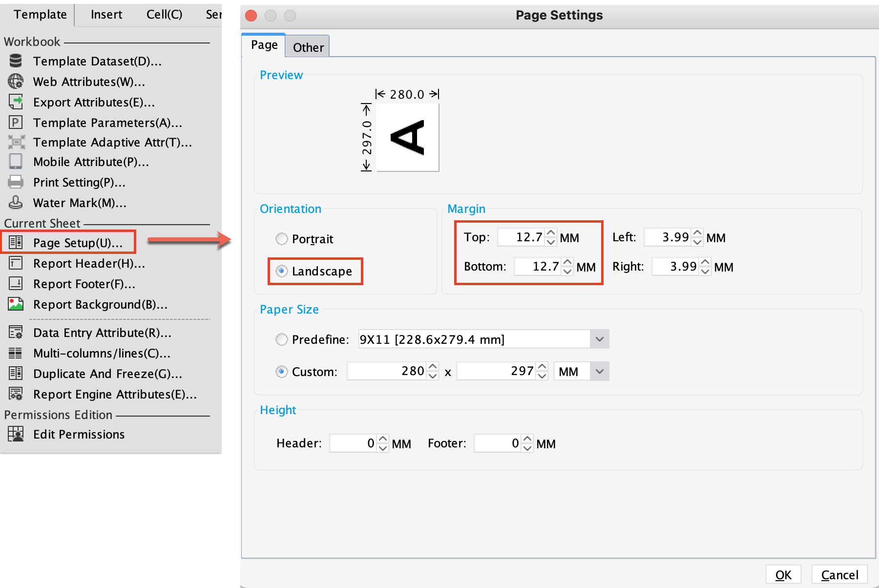Increase the Header height stepper
This screenshot has height=588, width=879.
click(x=383, y=439)
